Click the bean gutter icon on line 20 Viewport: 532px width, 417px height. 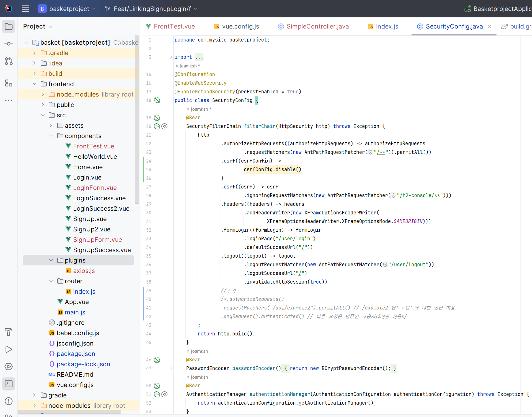(157, 126)
